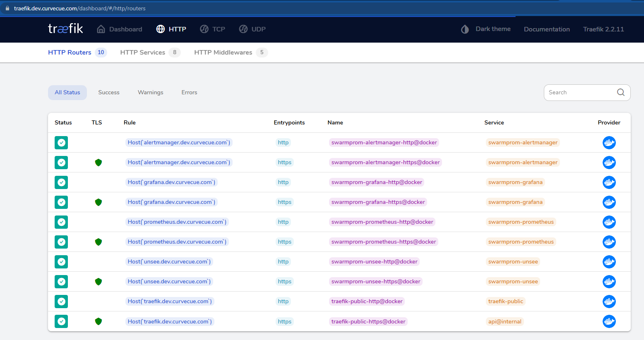The width and height of the screenshot is (644, 340).
Task: Click TLS shield for swarmprom-unsee-https router
Action: pos(99,282)
